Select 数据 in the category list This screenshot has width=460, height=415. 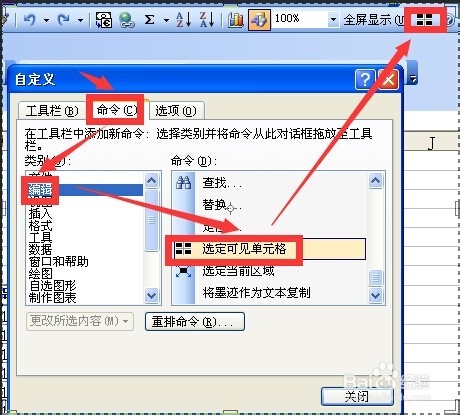pyautogui.click(x=40, y=249)
